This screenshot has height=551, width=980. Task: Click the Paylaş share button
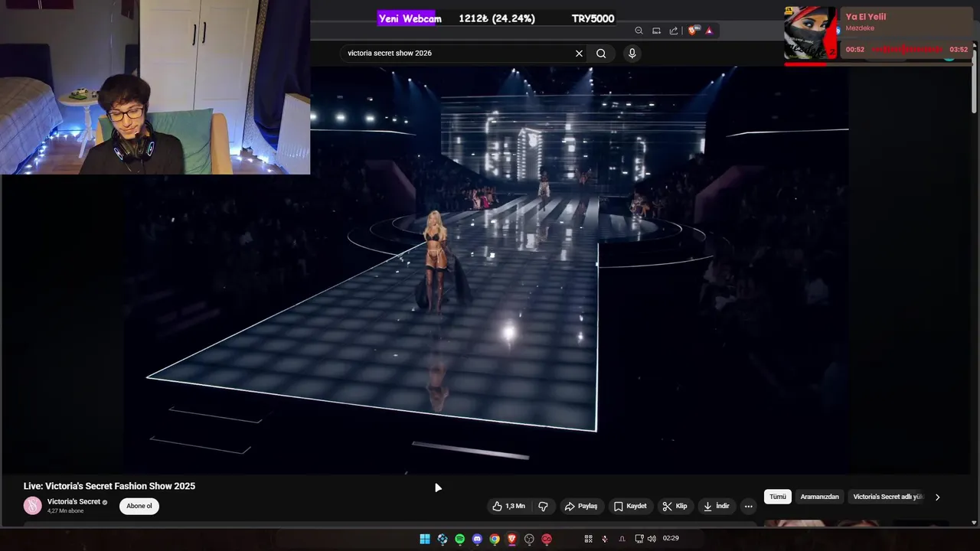580,506
